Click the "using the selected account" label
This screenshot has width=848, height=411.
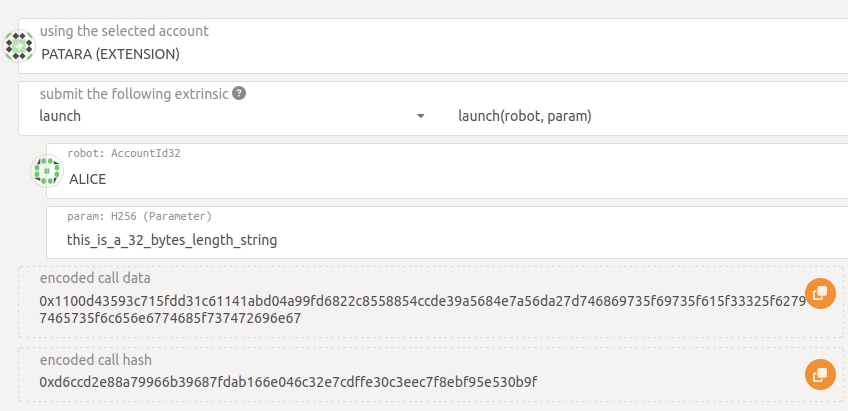coord(124,31)
